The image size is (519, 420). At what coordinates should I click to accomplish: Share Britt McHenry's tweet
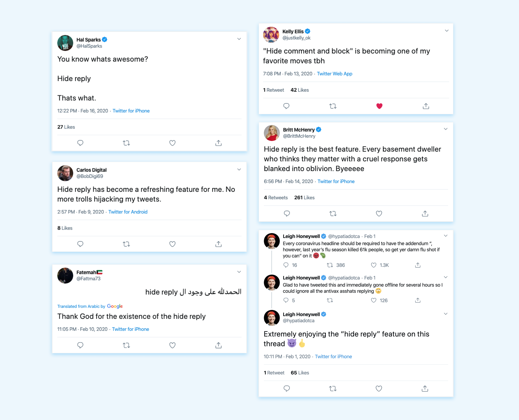(425, 214)
